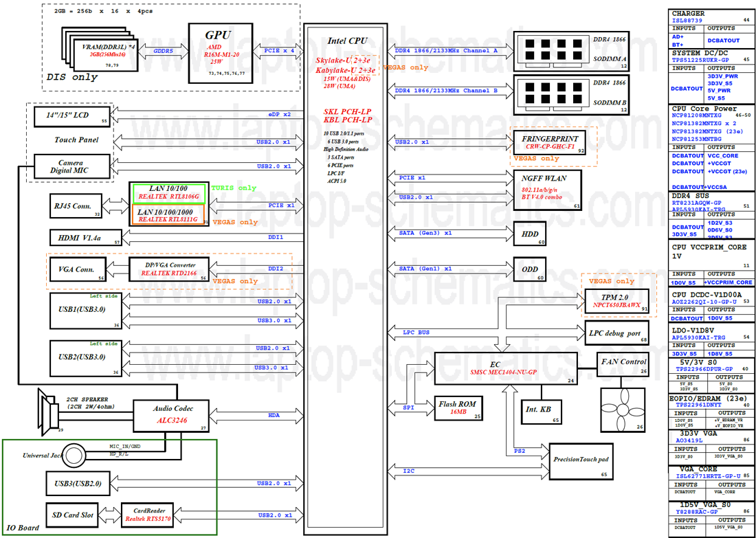This screenshot has height=538, width=756.
Task: Click the DDR4 Channel B bus label
Action: tap(446, 90)
